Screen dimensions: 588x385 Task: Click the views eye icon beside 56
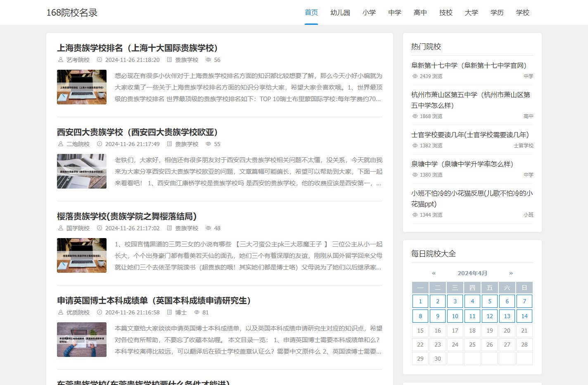[209, 60]
